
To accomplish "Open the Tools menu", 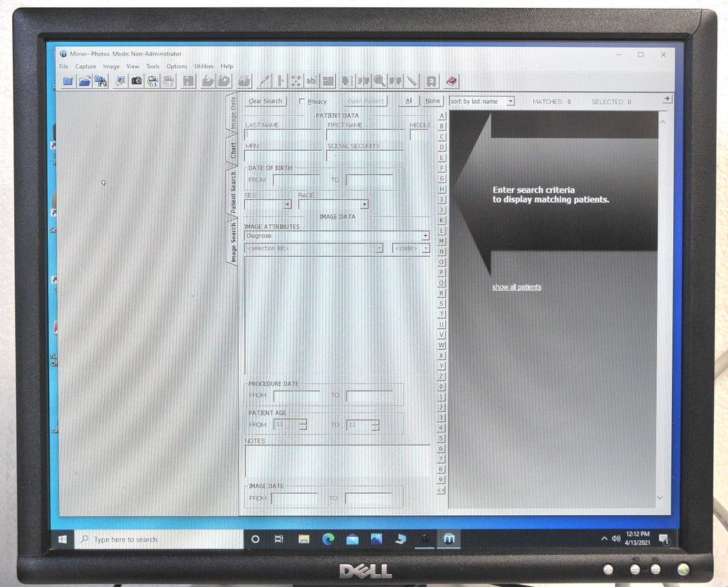I will [153, 66].
